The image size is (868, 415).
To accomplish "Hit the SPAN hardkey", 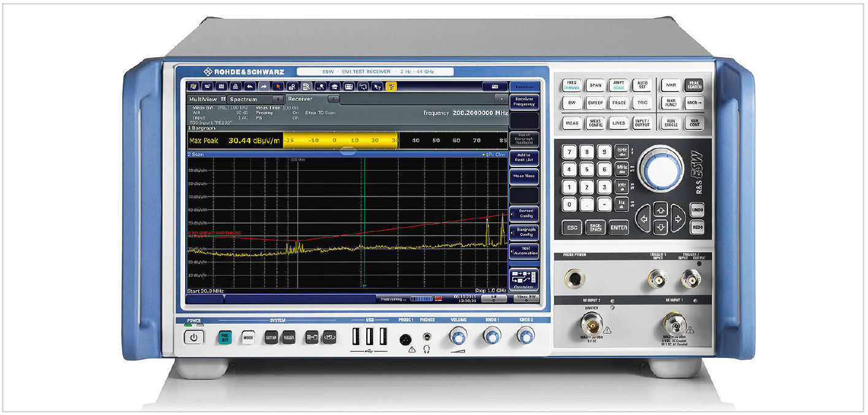I will point(594,85).
